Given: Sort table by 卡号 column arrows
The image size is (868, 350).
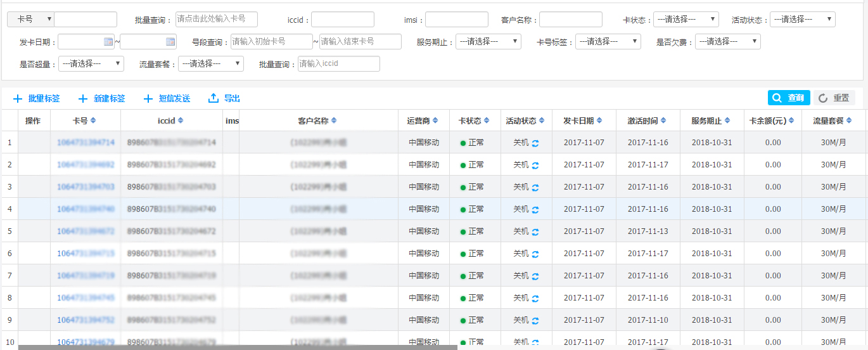Looking at the screenshot, I should click(x=93, y=120).
